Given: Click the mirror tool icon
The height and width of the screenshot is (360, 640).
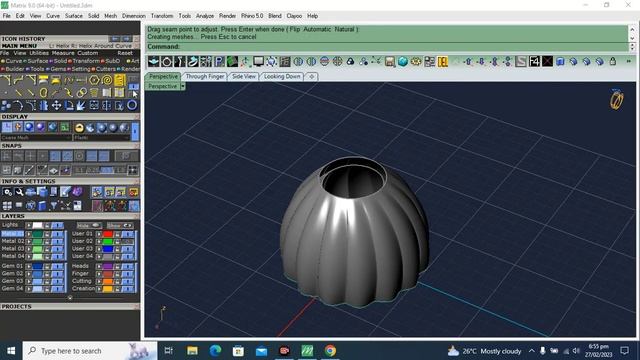Looking at the screenshot, I should 107,106.
